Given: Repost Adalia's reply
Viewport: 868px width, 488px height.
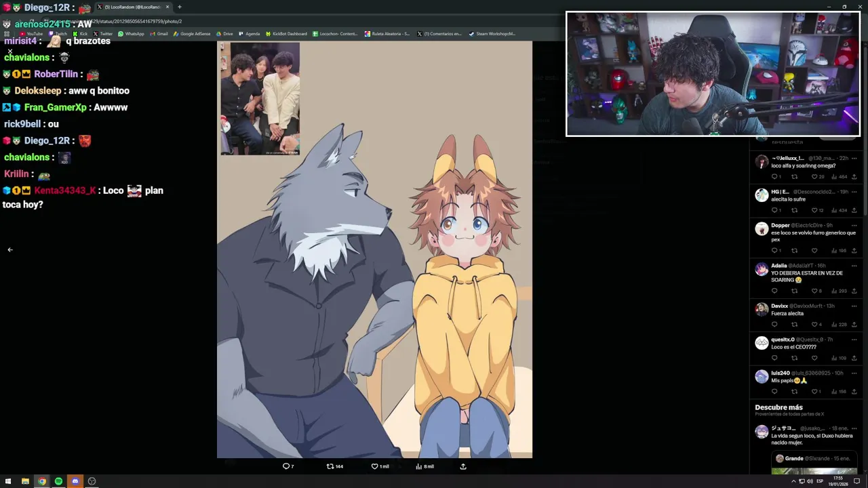Looking at the screenshot, I should (794, 291).
